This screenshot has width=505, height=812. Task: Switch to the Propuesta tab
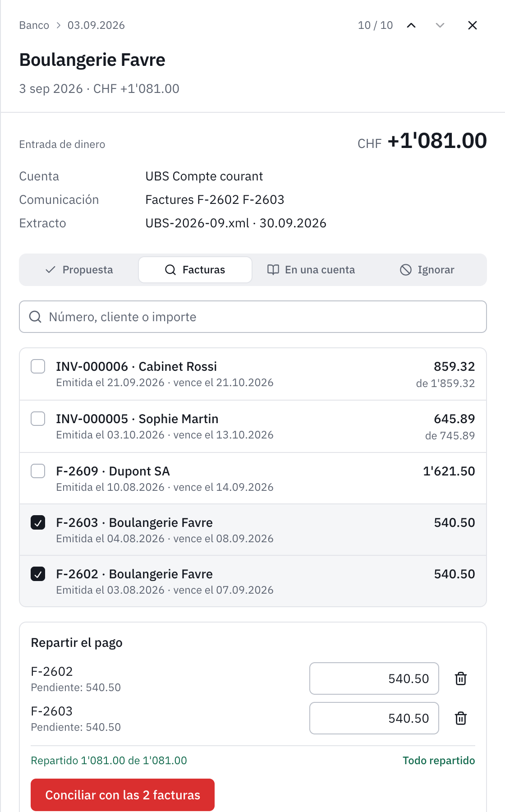[79, 270]
